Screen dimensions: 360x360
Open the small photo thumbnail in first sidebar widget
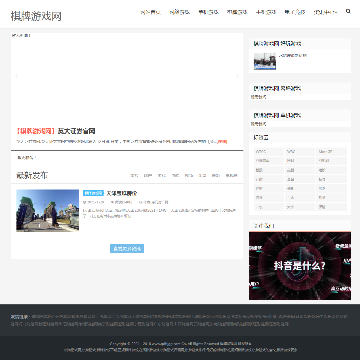coord(265,61)
